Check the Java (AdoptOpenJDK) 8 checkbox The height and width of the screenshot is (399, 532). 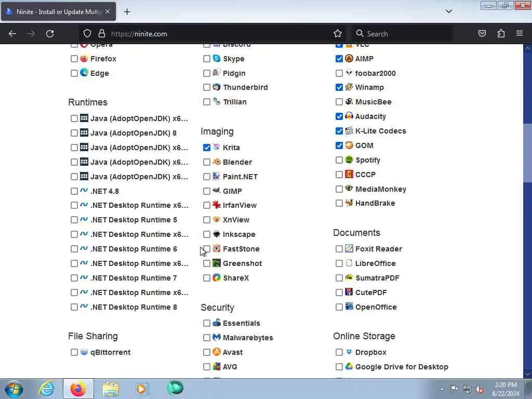74,133
